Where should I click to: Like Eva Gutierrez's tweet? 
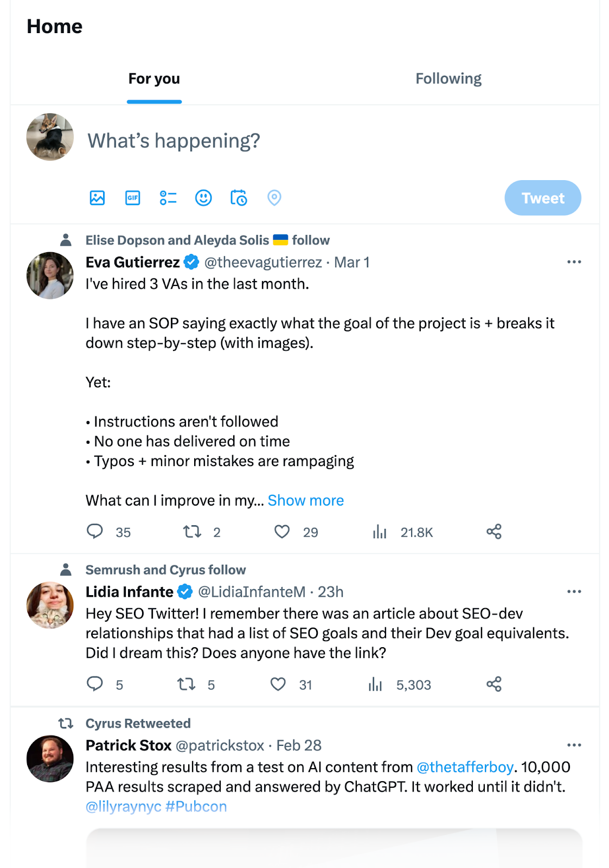tap(282, 532)
